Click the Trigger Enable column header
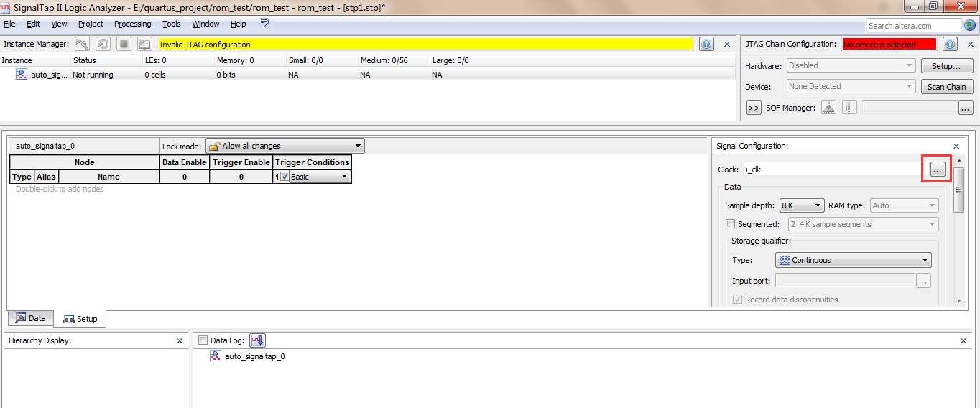980x408 pixels. pos(241,162)
